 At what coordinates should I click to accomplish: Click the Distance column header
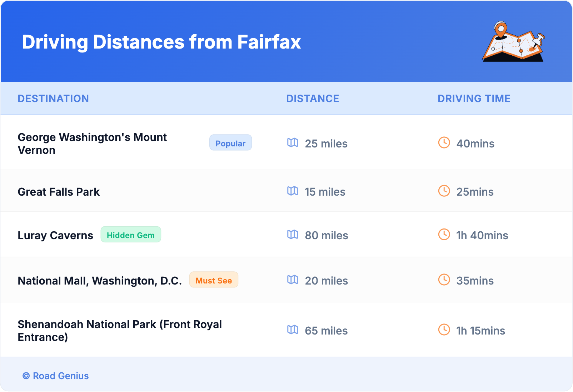pyautogui.click(x=313, y=99)
